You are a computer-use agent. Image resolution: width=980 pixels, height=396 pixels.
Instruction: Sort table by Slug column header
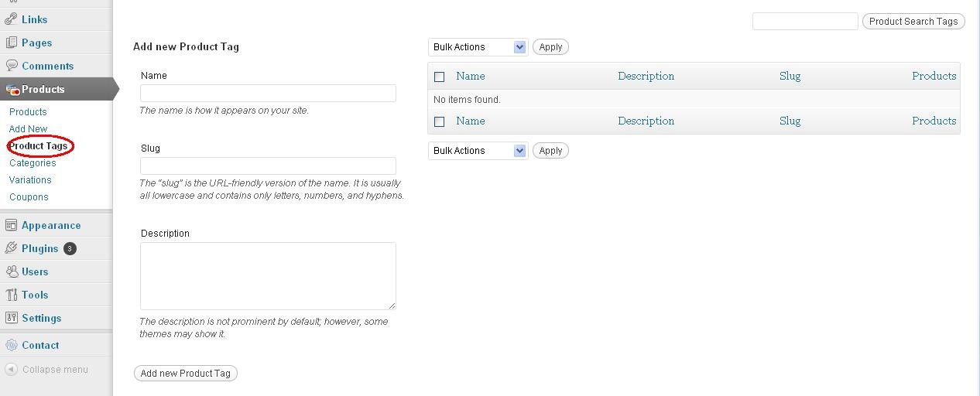(790, 76)
